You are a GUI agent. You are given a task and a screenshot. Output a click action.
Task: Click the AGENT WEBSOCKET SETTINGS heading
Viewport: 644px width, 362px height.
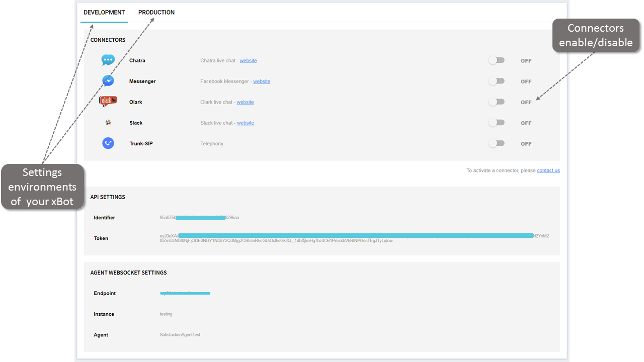pos(128,273)
